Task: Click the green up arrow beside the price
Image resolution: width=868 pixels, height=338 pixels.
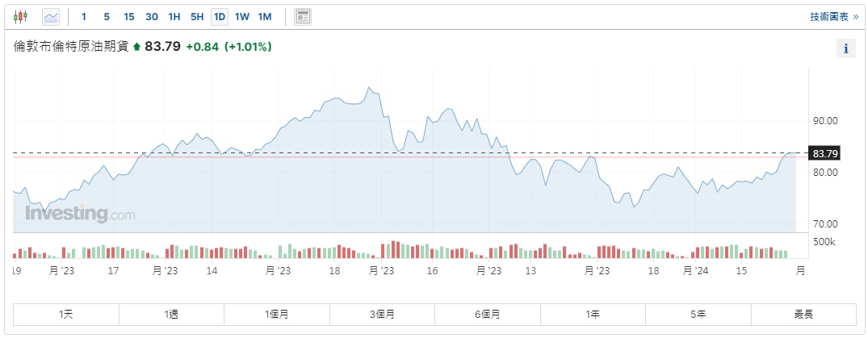Action: pos(137,47)
